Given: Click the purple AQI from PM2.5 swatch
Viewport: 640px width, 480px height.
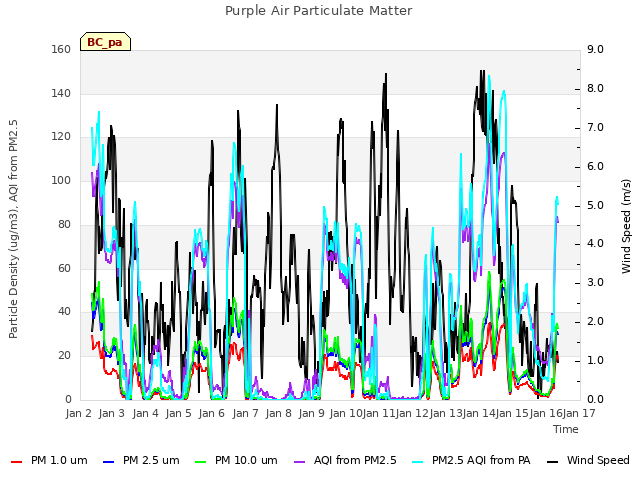Looking at the screenshot, I should (300, 462).
